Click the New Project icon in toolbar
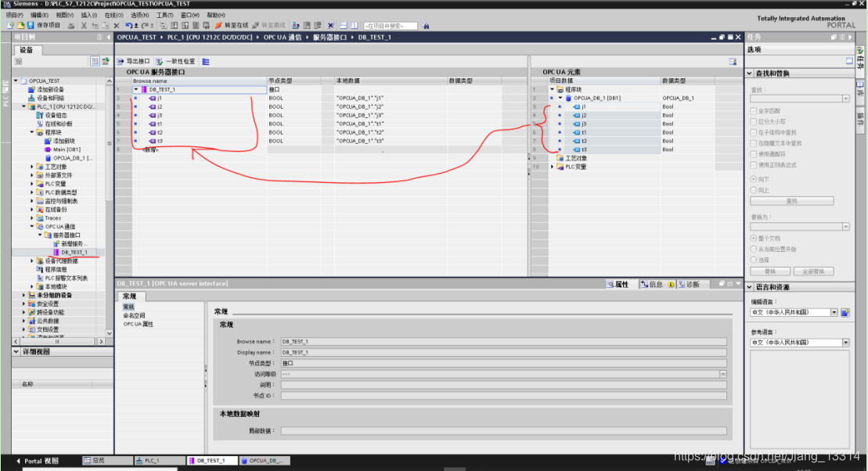The height and width of the screenshot is (471, 868). click(x=10, y=26)
